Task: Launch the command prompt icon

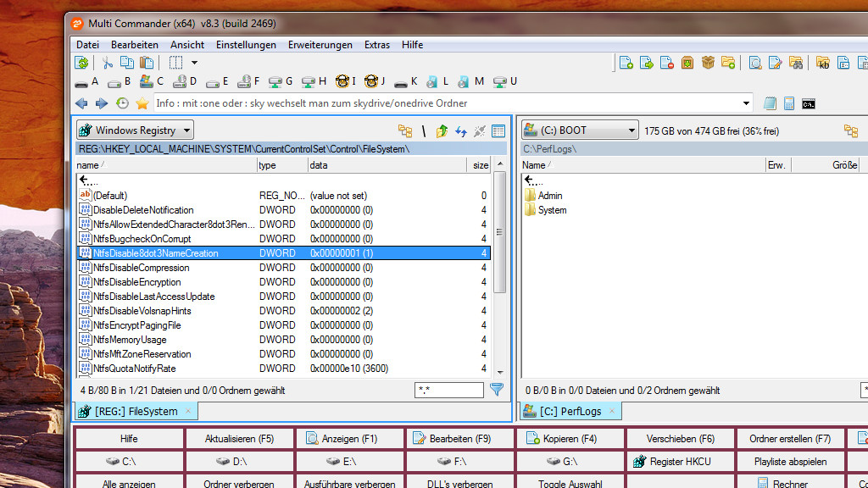Action: [x=809, y=103]
